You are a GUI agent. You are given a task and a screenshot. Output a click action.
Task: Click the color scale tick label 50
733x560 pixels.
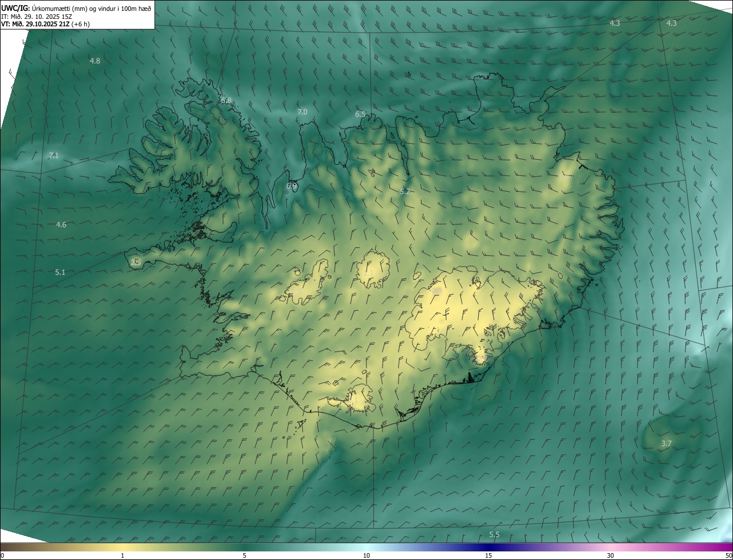pos(728,555)
